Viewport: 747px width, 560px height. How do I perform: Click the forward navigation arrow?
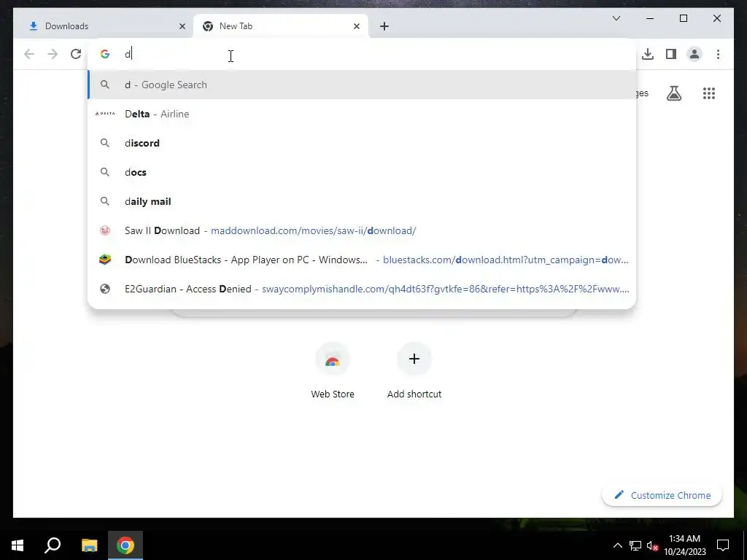(x=53, y=54)
